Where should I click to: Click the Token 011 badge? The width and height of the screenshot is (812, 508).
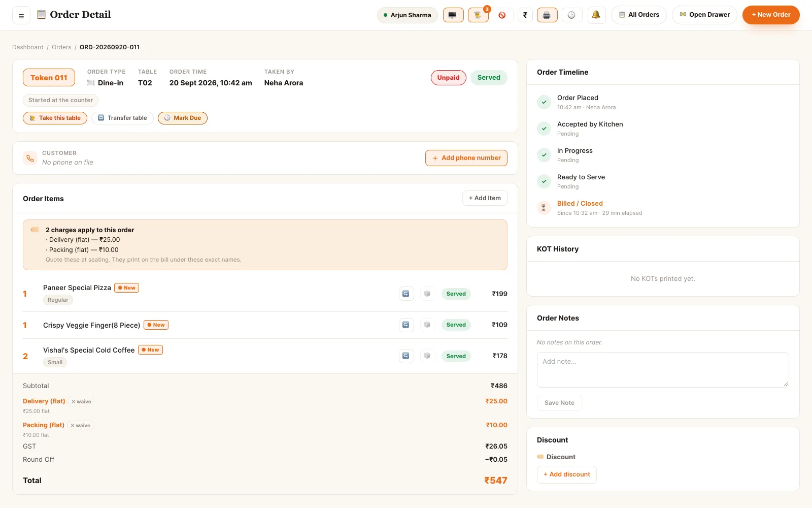click(49, 78)
